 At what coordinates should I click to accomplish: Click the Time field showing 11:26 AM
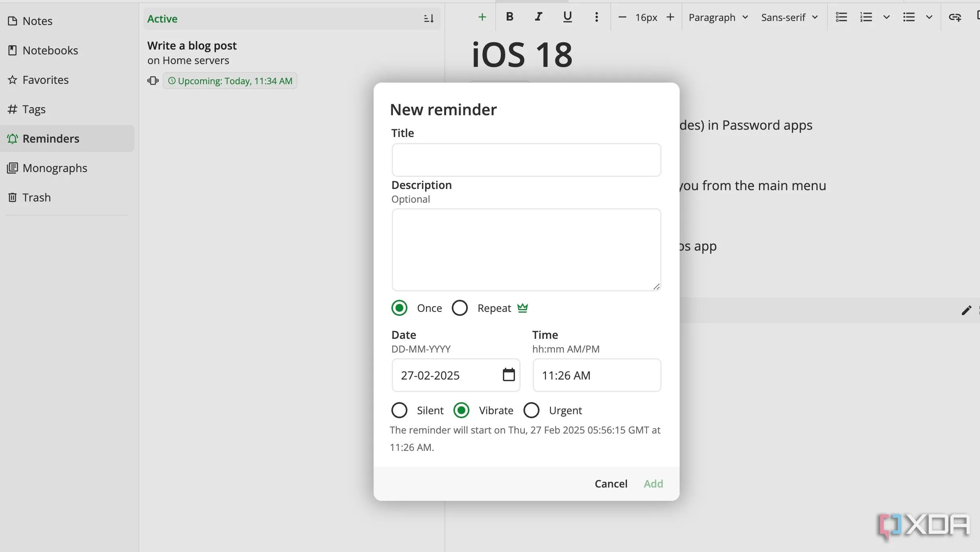[597, 375]
